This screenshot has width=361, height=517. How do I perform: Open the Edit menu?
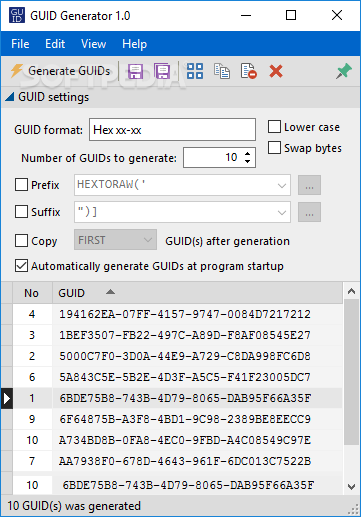55,44
